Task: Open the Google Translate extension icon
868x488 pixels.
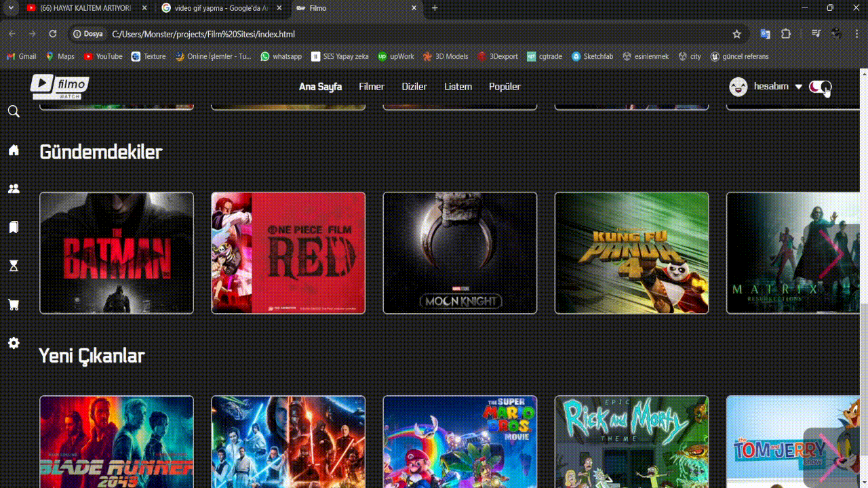Action: tap(765, 34)
